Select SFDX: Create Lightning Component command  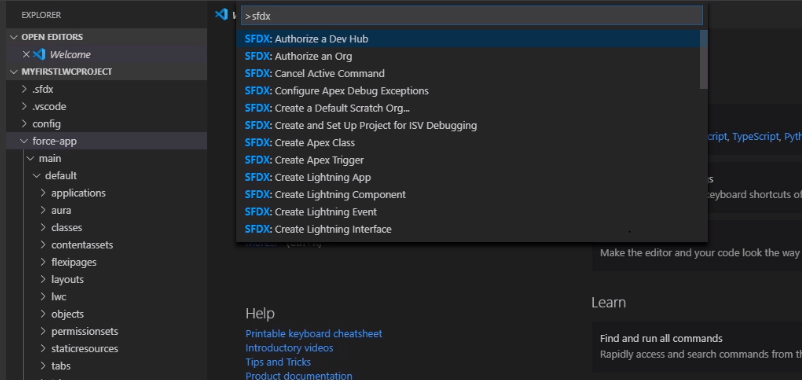(325, 194)
